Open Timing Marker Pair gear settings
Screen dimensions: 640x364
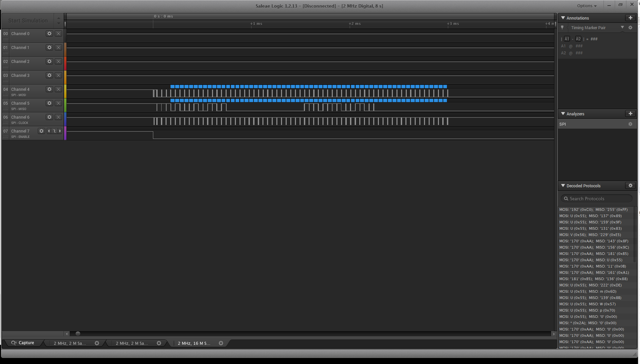point(630,28)
